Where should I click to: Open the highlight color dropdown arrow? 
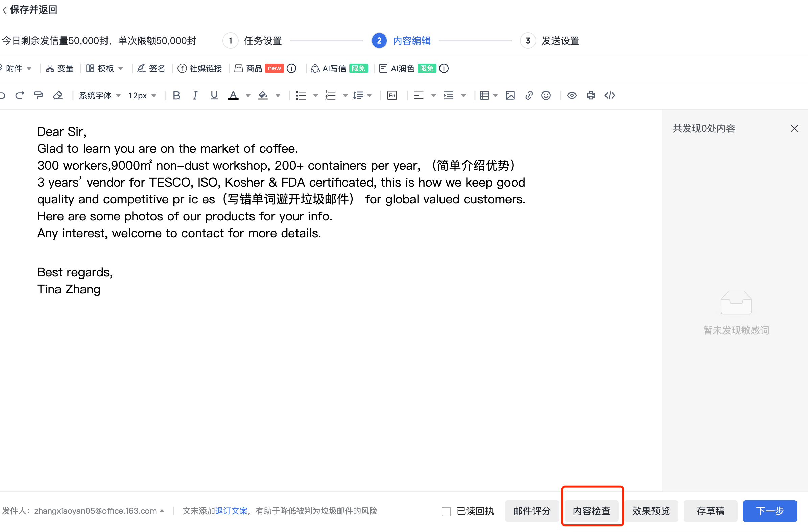click(x=278, y=95)
